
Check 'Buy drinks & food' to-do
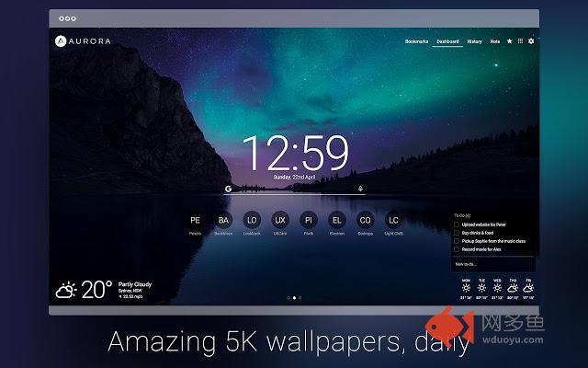[x=457, y=233]
